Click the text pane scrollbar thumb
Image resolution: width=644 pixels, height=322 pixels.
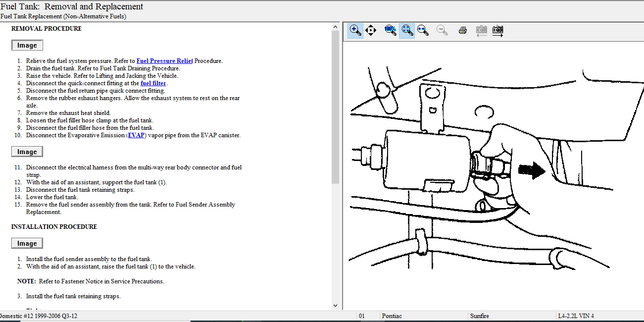pyautogui.click(x=335, y=107)
